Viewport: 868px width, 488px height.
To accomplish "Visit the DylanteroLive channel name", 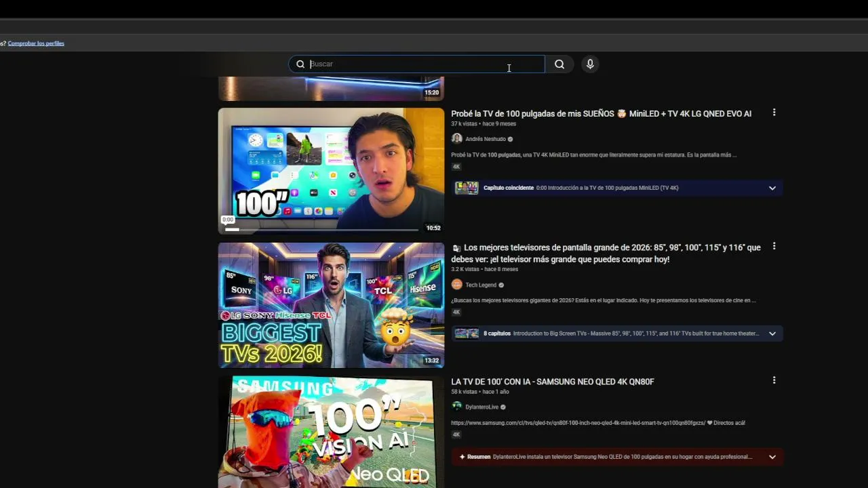I will click(482, 407).
